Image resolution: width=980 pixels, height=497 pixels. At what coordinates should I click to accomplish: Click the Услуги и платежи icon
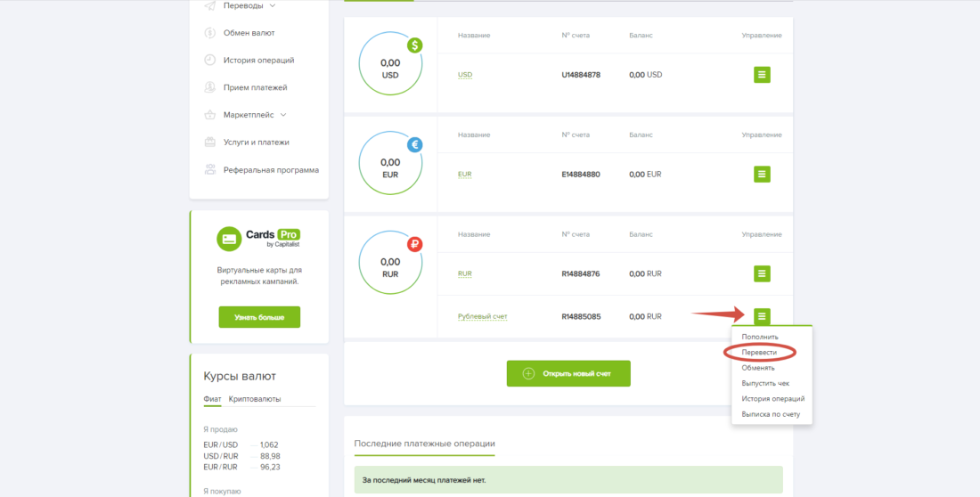tap(210, 143)
